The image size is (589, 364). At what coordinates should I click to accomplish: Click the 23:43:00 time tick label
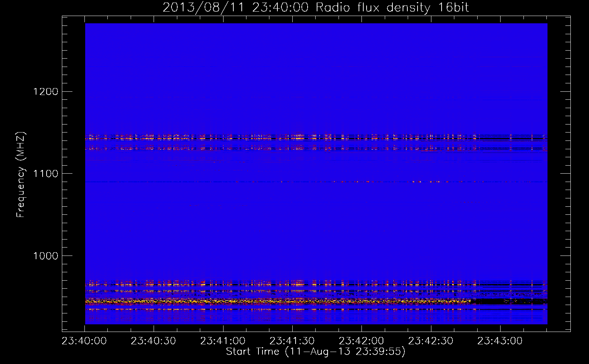point(500,341)
